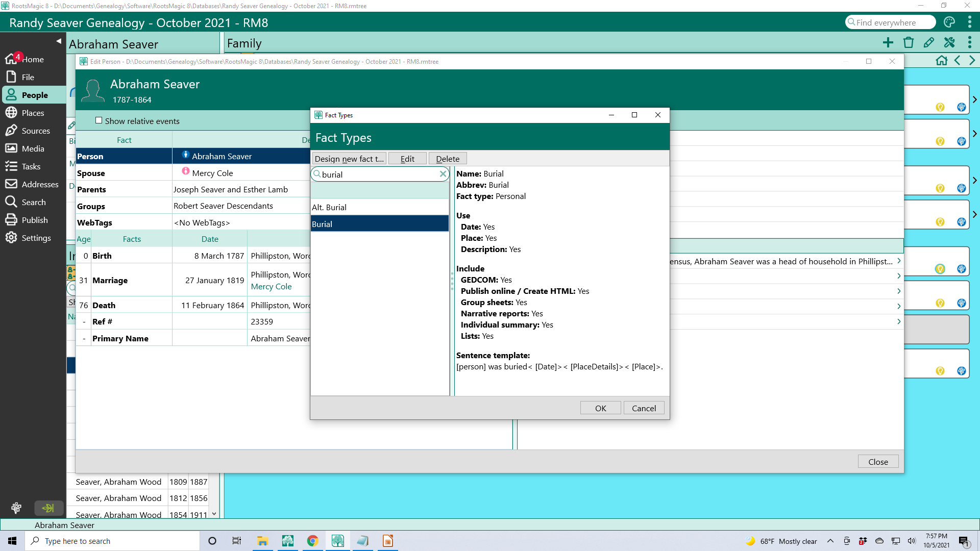Click the trash delete icon in Family toolbar
980x551 pixels.
pos(909,43)
